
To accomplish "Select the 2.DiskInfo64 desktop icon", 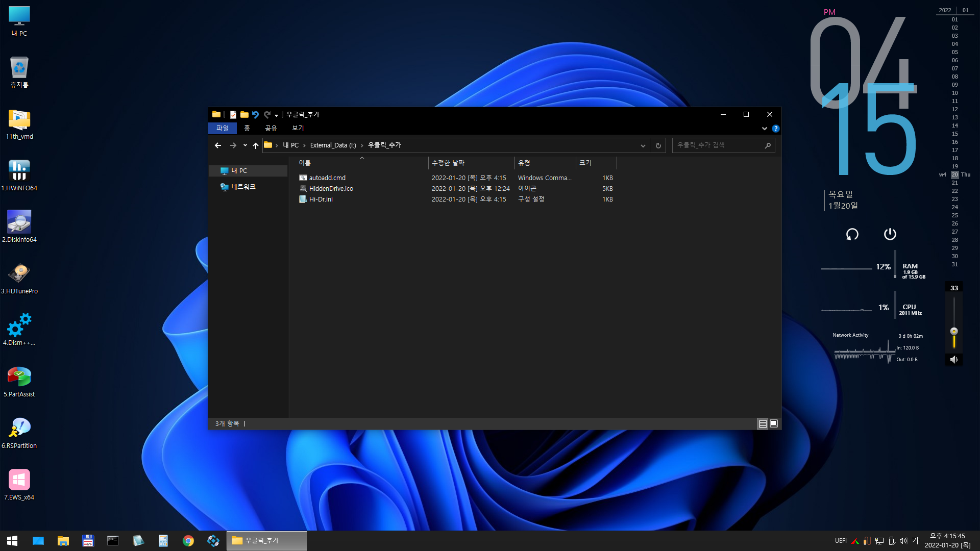I will [x=19, y=227].
